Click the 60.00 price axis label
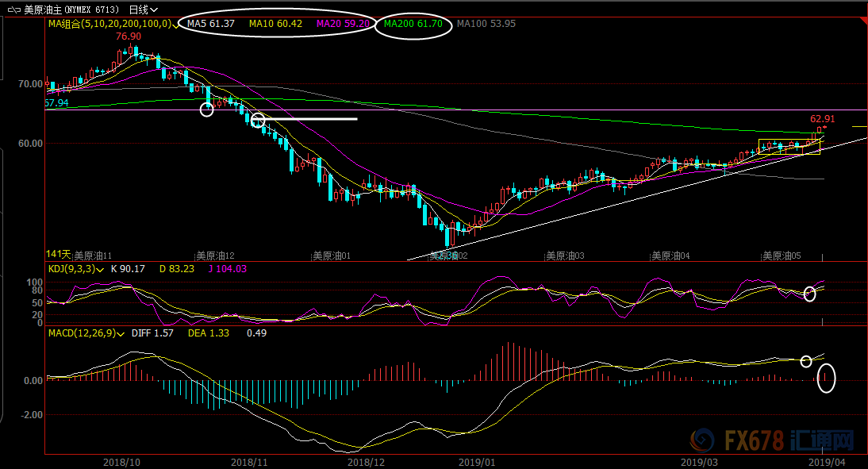 click(30, 144)
